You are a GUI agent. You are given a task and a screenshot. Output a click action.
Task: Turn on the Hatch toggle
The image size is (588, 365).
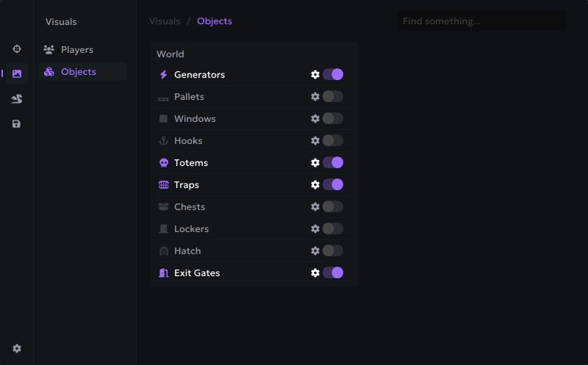pos(333,251)
